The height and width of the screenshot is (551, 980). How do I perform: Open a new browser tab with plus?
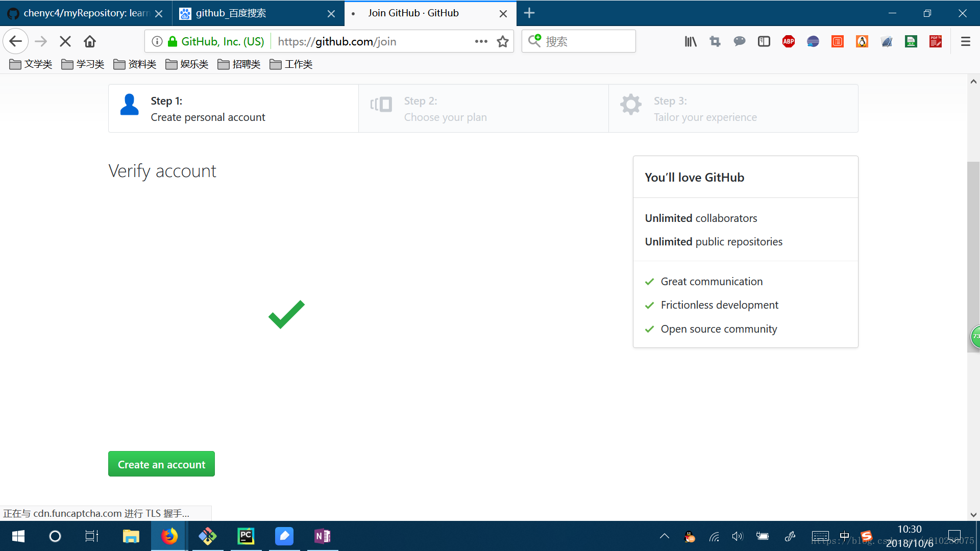[x=529, y=13]
